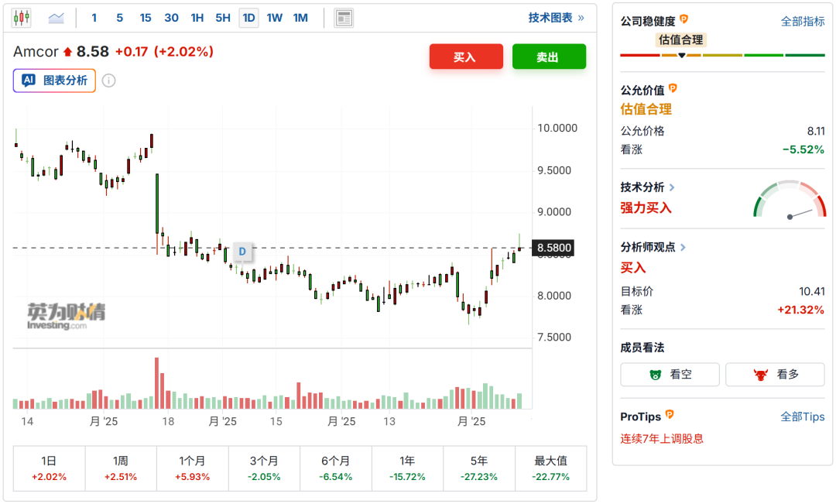Click the analyst upside +21.32% value

tap(800, 310)
